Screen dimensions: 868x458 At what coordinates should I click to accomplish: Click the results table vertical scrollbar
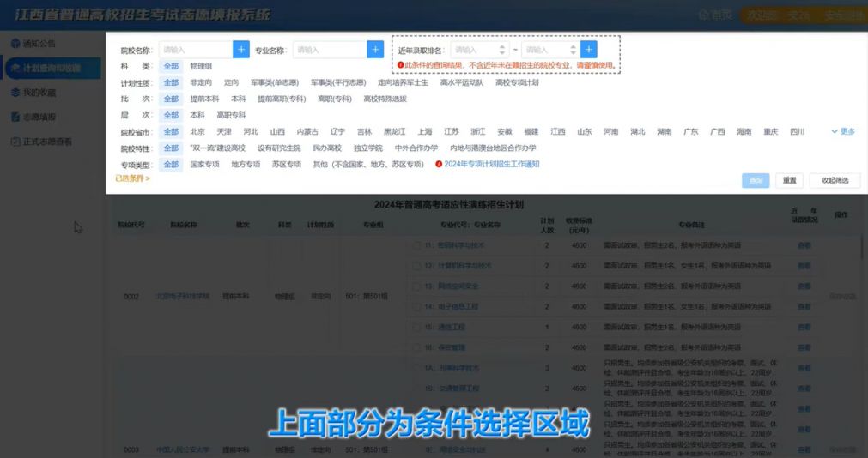(863, 246)
